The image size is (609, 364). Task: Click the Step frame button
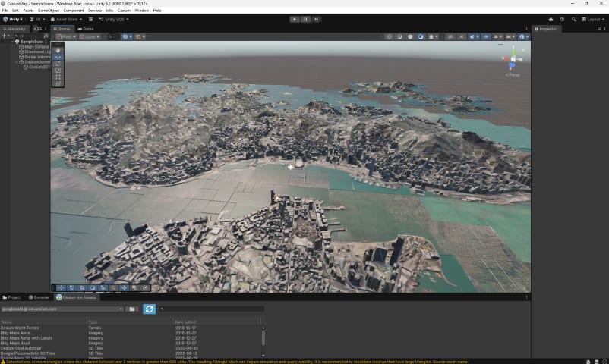point(316,20)
